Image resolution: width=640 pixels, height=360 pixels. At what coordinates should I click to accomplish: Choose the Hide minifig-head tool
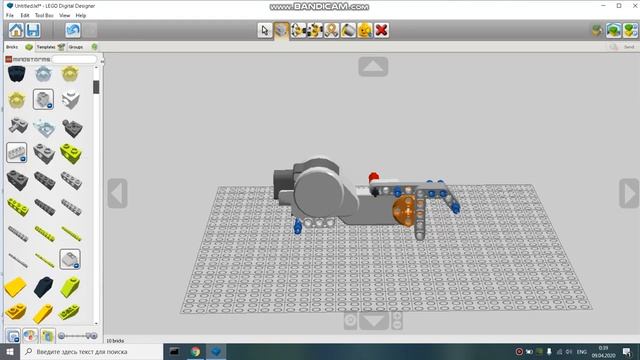tap(365, 30)
